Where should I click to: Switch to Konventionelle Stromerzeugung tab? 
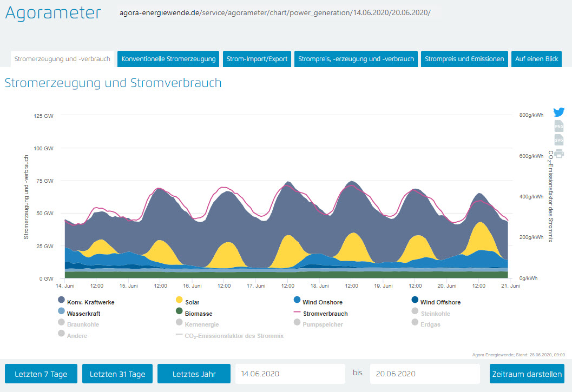[168, 59]
